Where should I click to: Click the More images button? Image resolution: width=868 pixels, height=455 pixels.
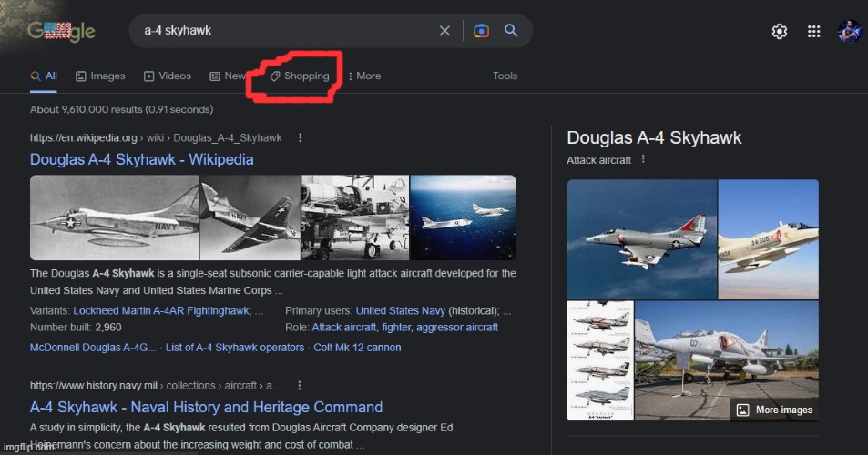774,409
